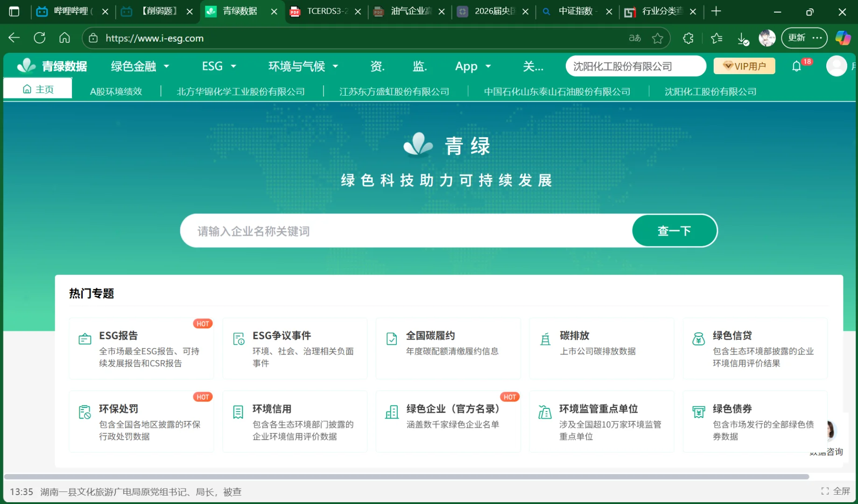This screenshot has width=858, height=504.
Task: Open a new browser tab
Action: coord(716,11)
